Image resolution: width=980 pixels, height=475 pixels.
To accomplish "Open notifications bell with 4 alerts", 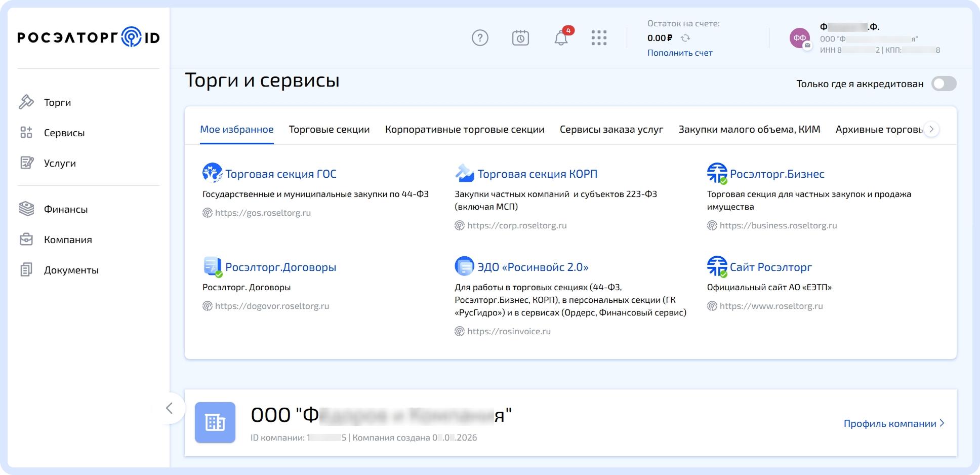I will 561,38.
